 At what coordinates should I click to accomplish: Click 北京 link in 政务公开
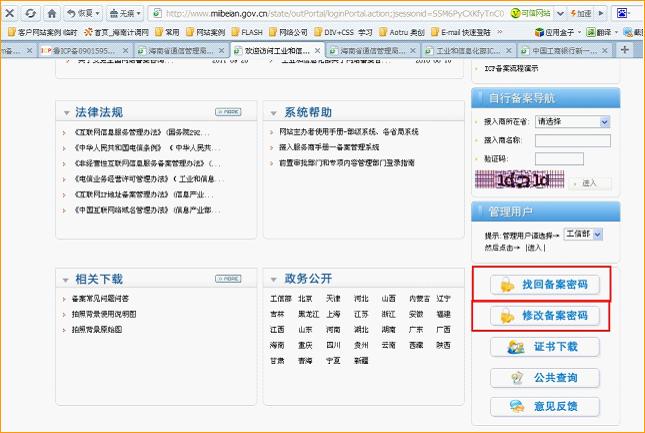[305, 298]
